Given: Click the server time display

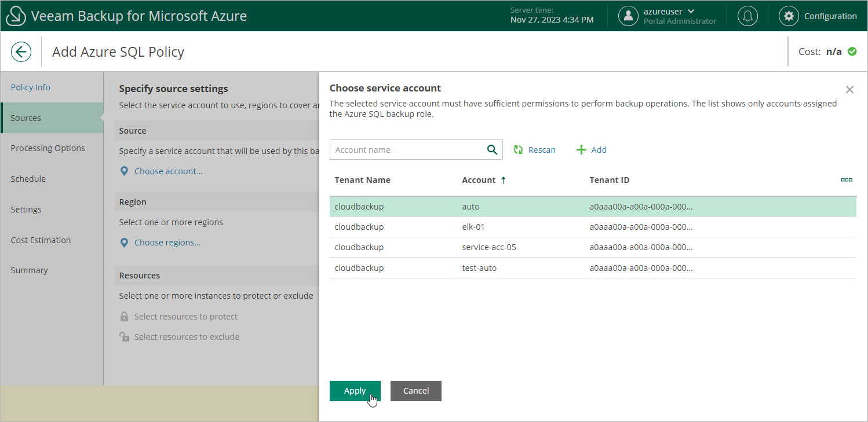Looking at the screenshot, I should click(x=552, y=16).
